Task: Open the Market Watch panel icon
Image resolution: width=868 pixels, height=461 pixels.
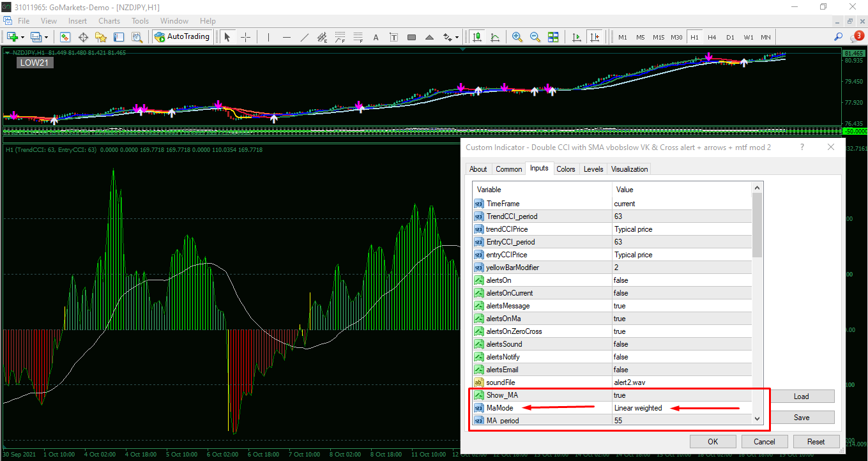Action: [65, 37]
